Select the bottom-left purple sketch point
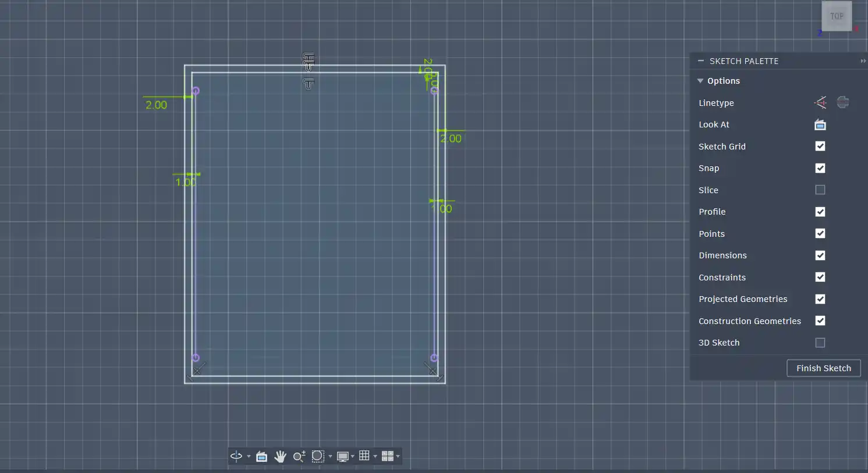 tap(196, 358)
